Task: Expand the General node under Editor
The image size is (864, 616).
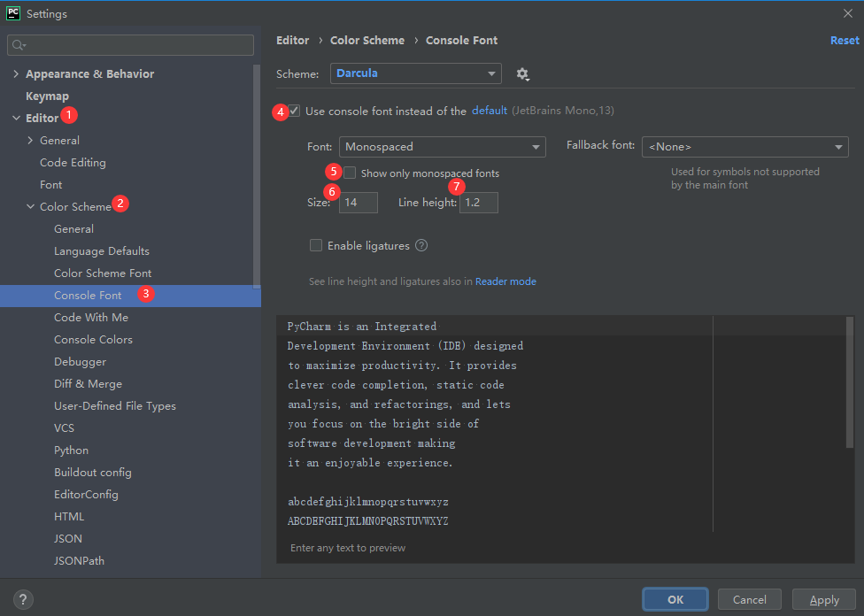Action: coord(30,141)
